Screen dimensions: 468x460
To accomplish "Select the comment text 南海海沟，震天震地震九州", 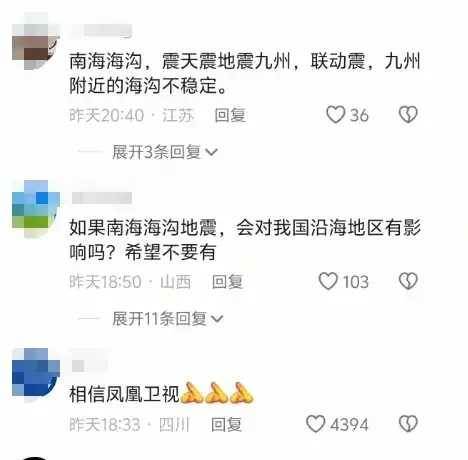I will (x=180, y=62).
